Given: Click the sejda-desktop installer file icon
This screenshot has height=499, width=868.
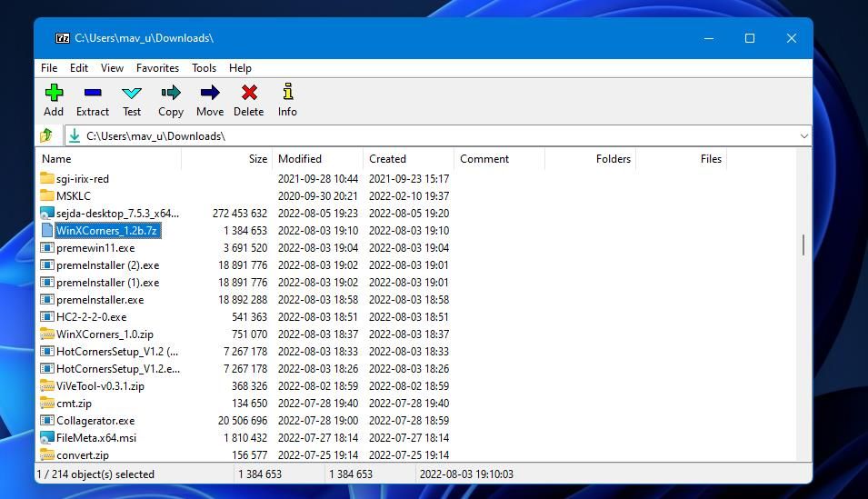Looking at the screenshot, I should tap(47, 214).
